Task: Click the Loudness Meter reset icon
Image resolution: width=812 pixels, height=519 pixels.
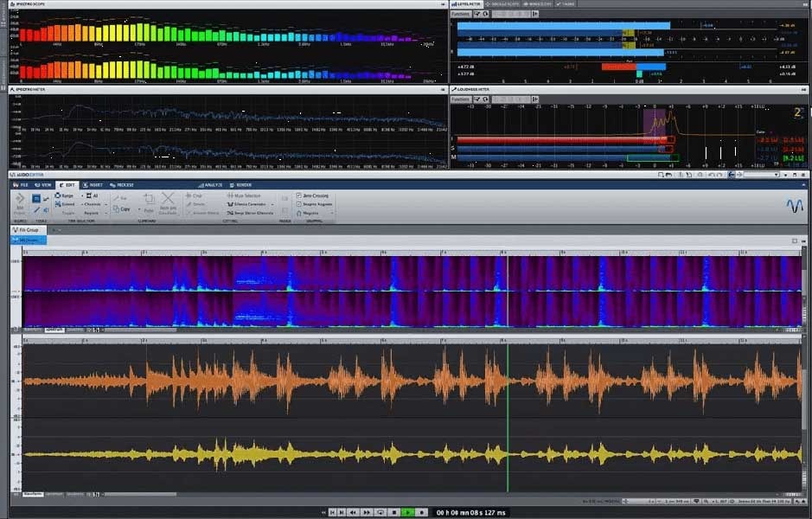Action: [x=486, y=99]
